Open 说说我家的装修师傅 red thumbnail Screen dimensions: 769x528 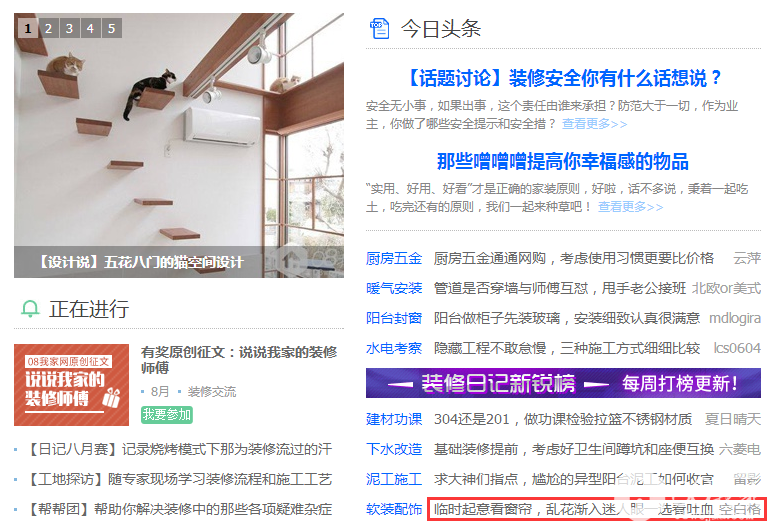coord(72,385)
